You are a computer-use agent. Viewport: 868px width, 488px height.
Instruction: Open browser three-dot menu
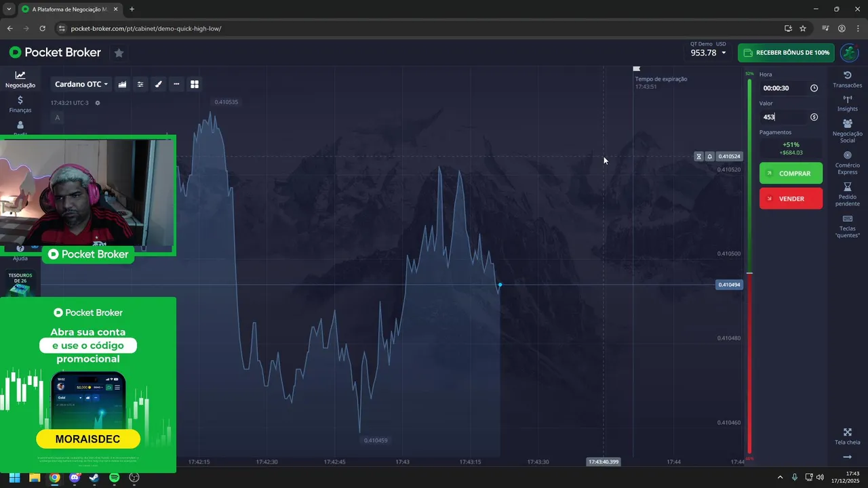[858, 28]
